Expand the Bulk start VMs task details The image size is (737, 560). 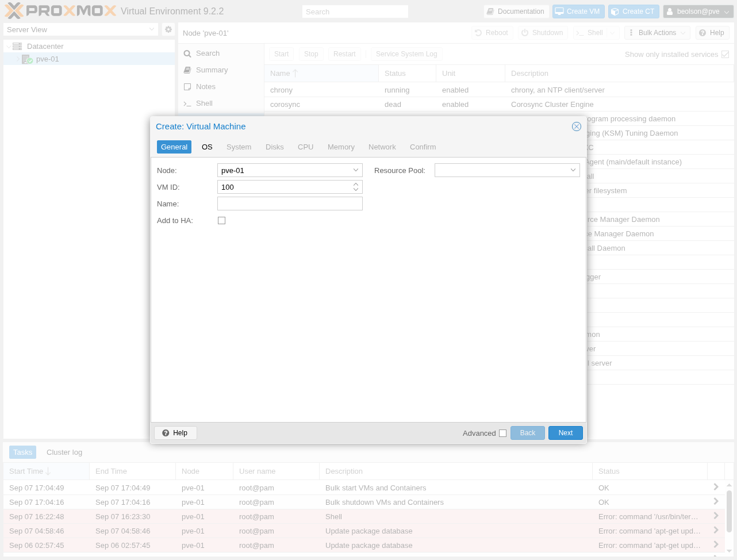tap(716, 487)
